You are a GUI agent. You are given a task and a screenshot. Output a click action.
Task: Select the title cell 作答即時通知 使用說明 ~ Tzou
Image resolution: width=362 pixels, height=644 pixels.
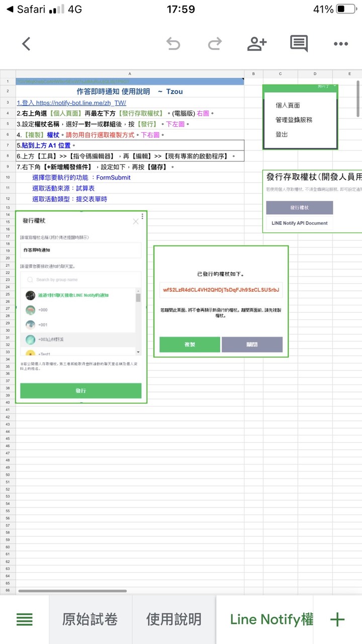[130, 92]
